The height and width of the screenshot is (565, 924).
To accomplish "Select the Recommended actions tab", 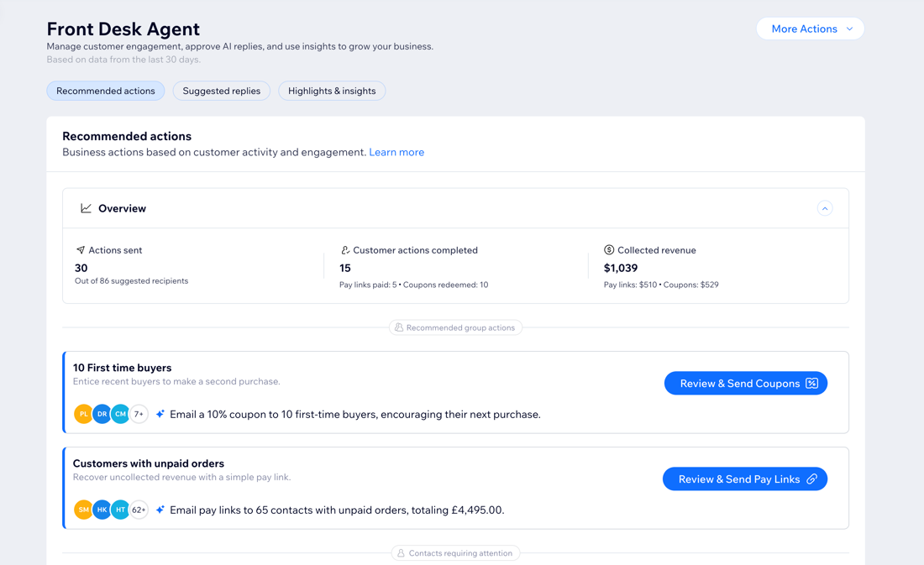I will [105, 91].
